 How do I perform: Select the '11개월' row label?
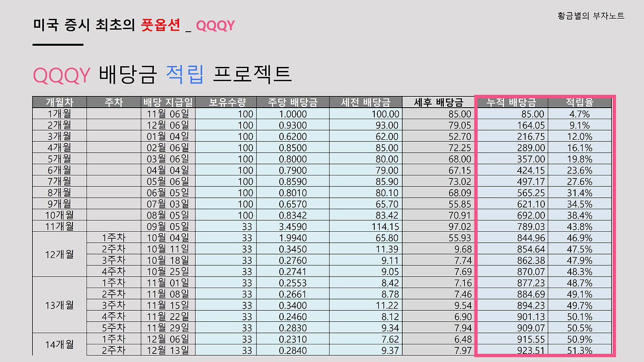[x=59, y=227]
